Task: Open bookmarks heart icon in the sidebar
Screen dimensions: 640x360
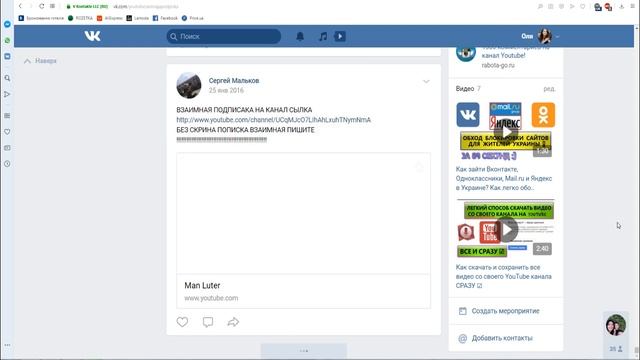Action: click(7, 132)
